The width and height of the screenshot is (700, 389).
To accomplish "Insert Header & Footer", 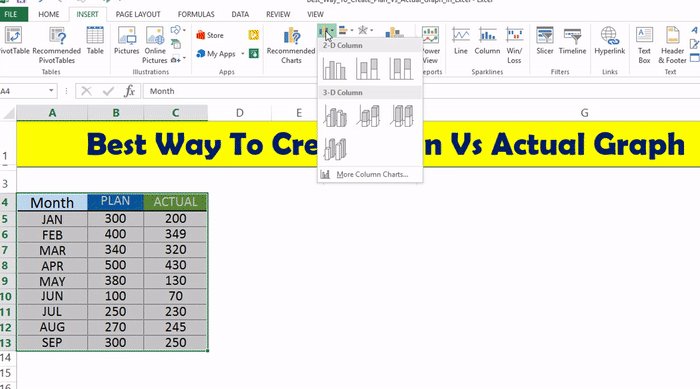I will [x=672, y=45].
